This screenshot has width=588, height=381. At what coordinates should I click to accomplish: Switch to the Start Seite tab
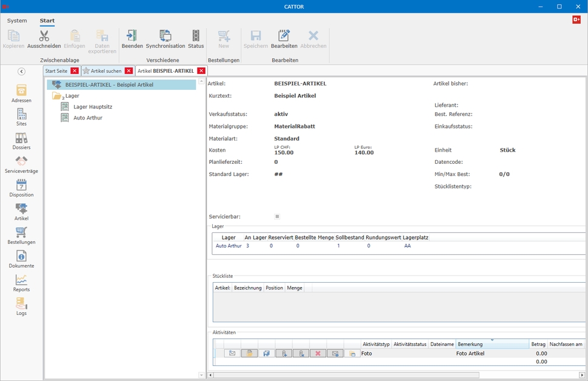pyautogui.click(x=56, y=71)
